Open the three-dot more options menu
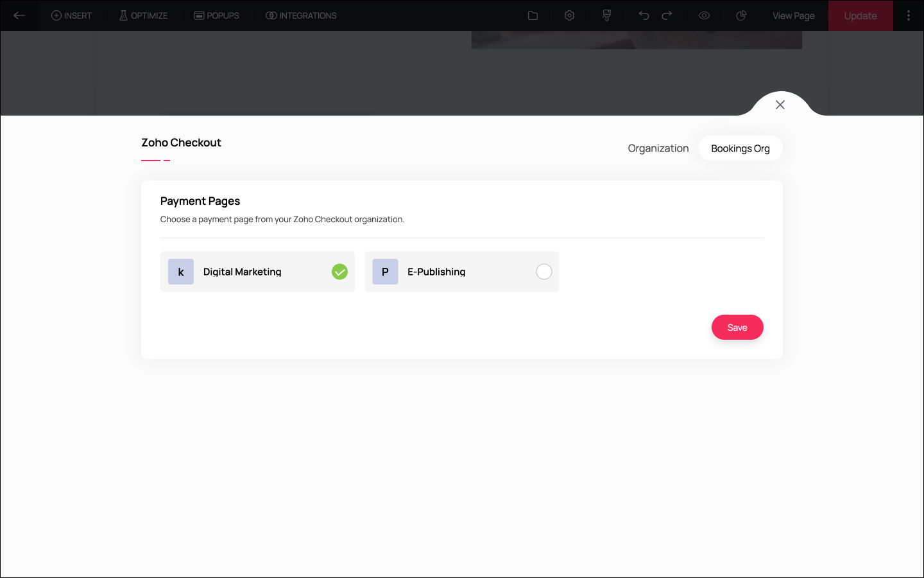This screenshot has width=924, height=578. [908, 15]
